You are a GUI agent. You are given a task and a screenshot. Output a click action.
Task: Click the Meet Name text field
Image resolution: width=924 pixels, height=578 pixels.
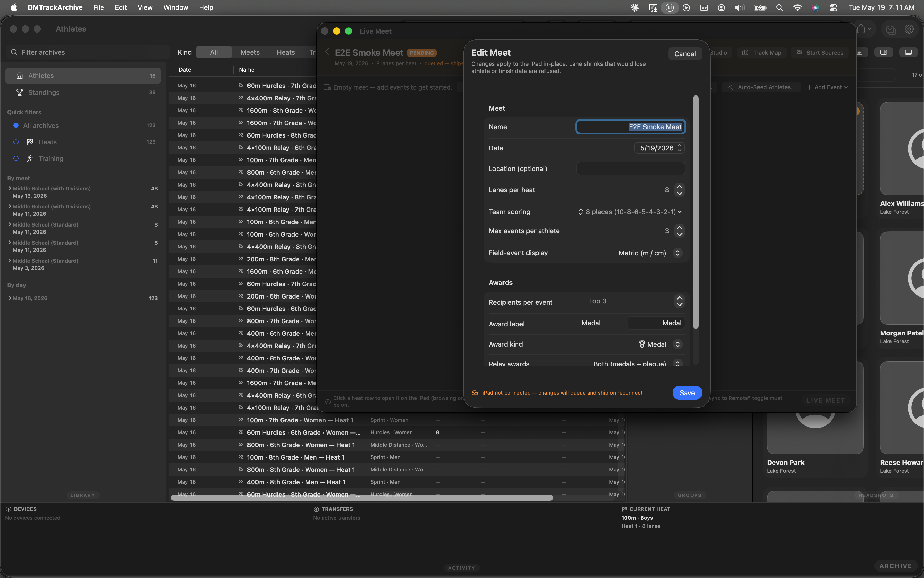[x=630, y=127]
